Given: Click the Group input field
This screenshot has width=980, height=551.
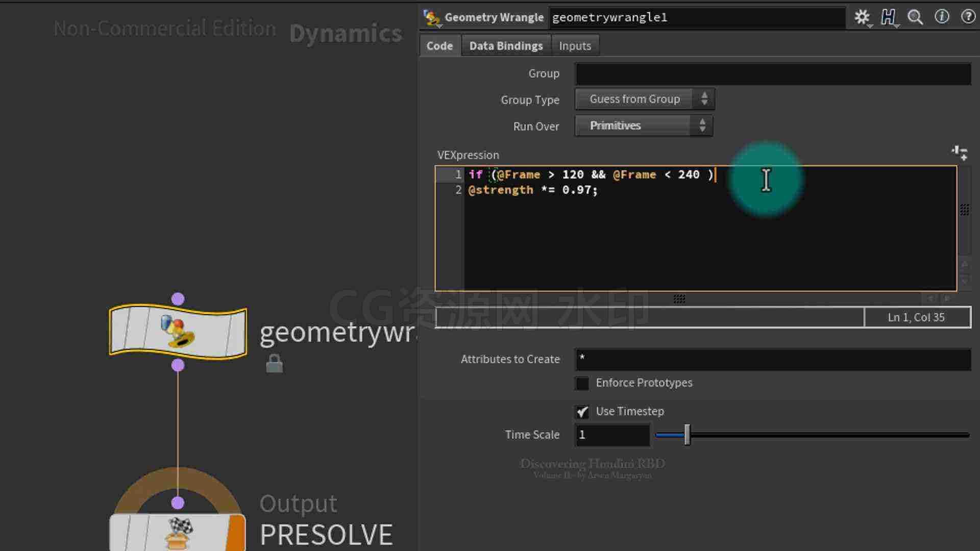Looking at the screenshot, I should (773, 74).
